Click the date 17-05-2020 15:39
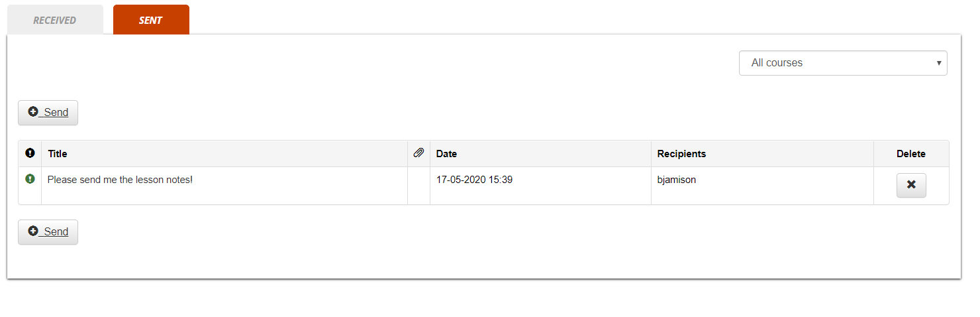The width and height of the screenshot is (980, 317). 474,180
